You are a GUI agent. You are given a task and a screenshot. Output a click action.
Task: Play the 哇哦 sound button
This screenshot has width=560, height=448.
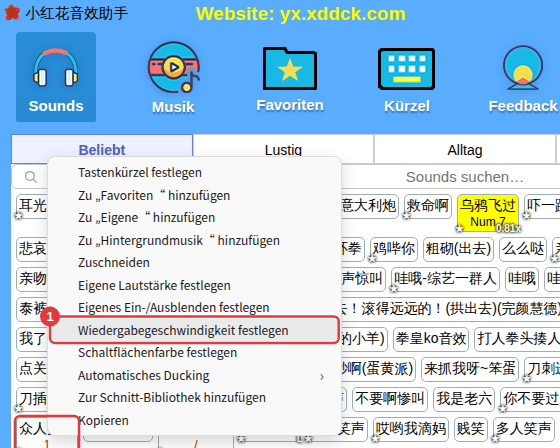click(x=522, y=279)
